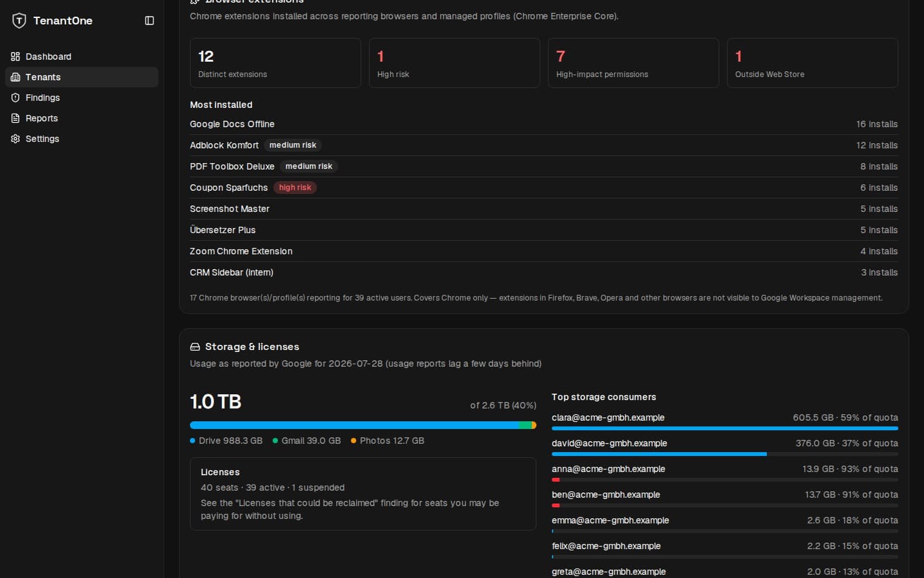Select clara@acme-gmbh.example storage row

[725, 421]
